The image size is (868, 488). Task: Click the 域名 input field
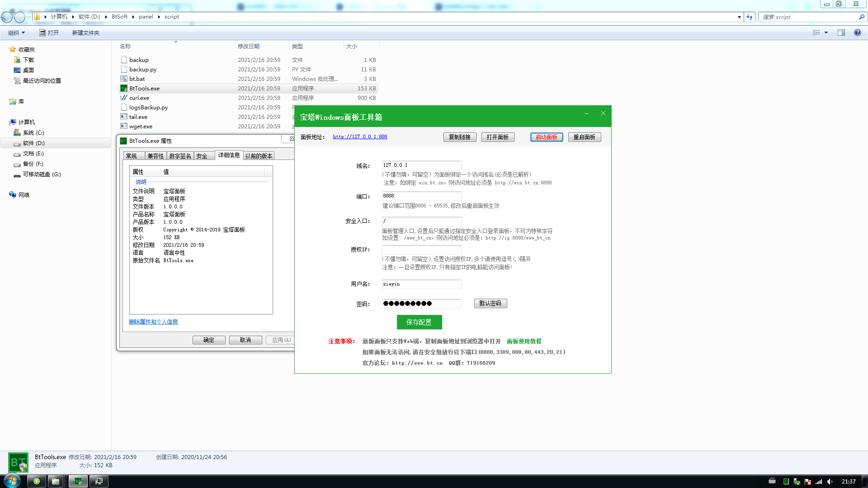(x=421, y=165)
